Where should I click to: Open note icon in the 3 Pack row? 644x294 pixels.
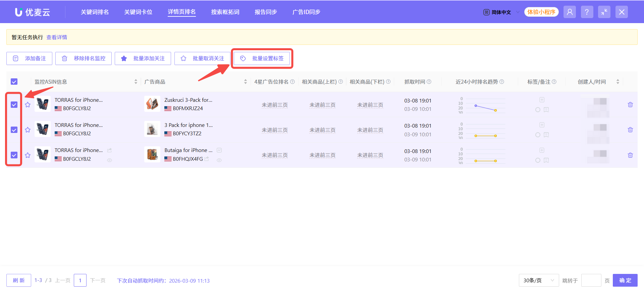(x=546, y=135)
